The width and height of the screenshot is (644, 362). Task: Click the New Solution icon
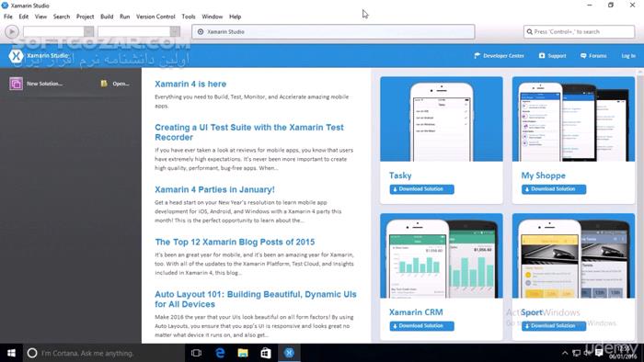click(x=16, y=84)
